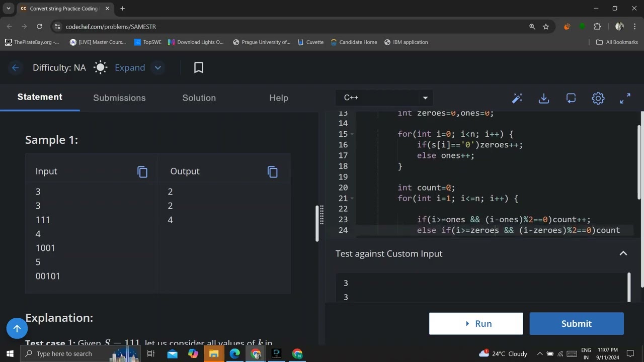Open the Submissions tab
The height and width of the screenshot is (362, 644).
tap(119, 98)
